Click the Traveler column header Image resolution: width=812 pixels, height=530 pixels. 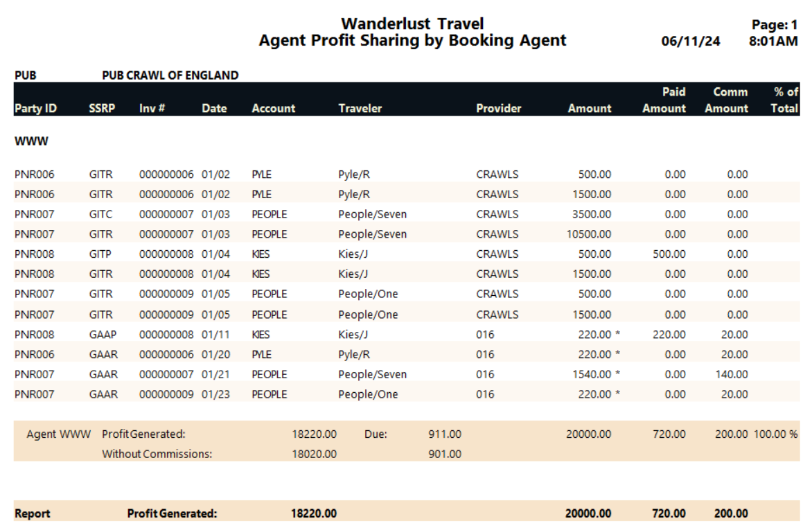coord(360,108)
